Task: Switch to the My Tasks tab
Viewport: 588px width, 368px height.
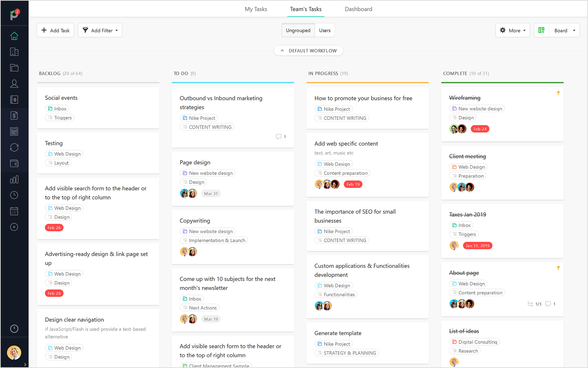Action: (256, 9)
